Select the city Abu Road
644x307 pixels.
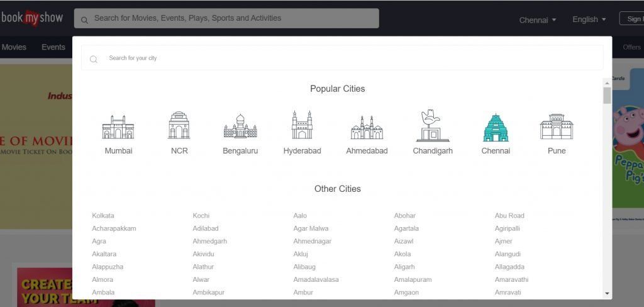(509, 215)
